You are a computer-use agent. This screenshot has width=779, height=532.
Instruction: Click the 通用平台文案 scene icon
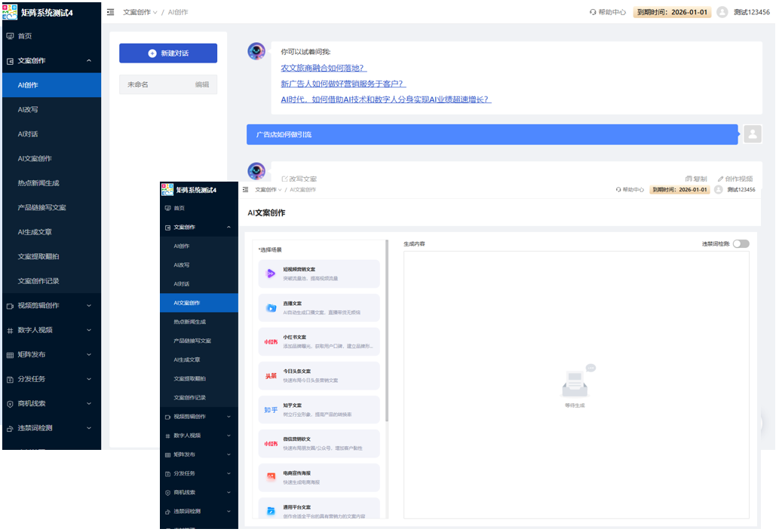(x=271, y=511)
